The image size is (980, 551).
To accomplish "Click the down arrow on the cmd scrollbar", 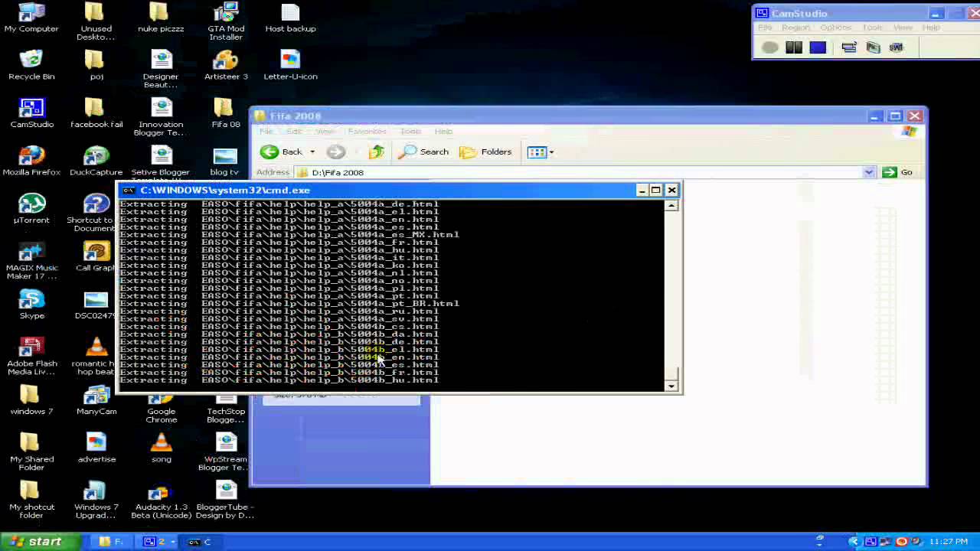I will tap(671, 386).
